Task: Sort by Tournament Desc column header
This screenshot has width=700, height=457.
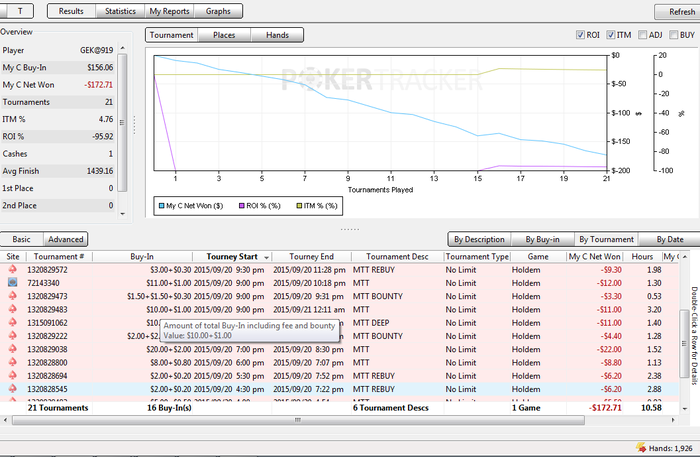Action: pos(397,257)
